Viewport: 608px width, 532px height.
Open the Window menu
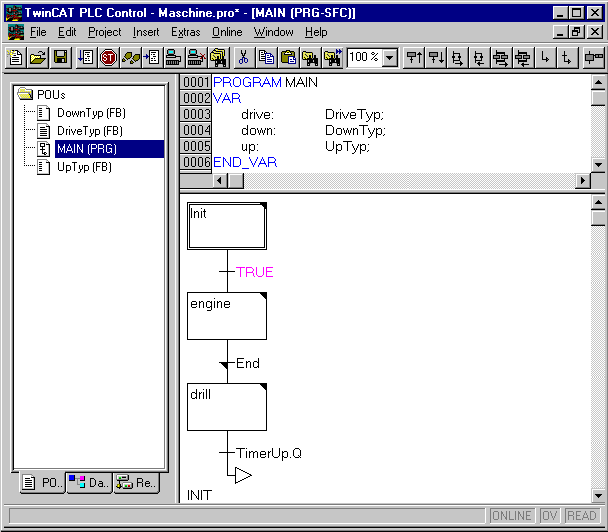(x=273, y=32)
